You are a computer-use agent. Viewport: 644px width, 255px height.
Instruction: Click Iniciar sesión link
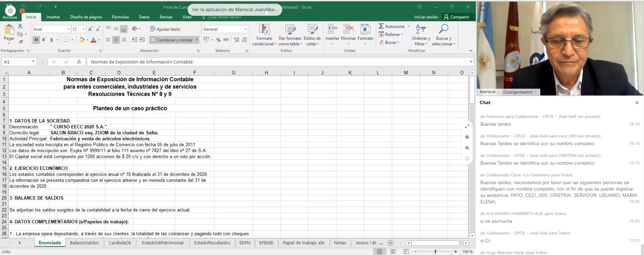point(426,17)
